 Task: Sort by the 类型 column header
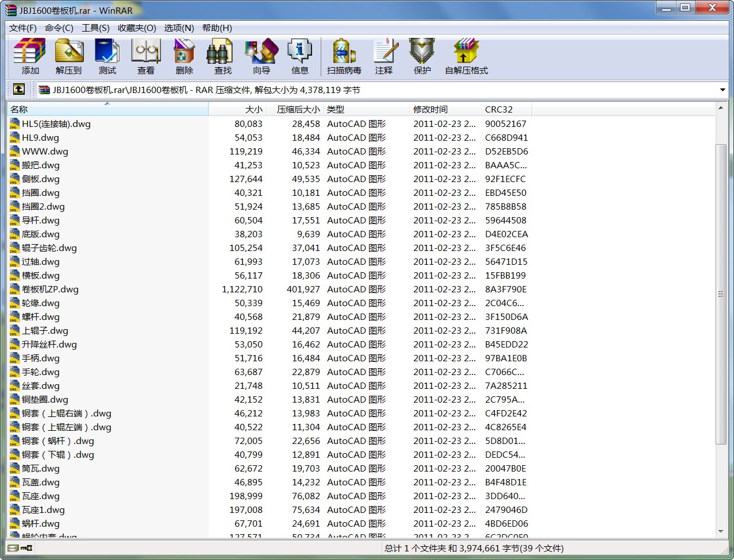(x=366, y=109)
